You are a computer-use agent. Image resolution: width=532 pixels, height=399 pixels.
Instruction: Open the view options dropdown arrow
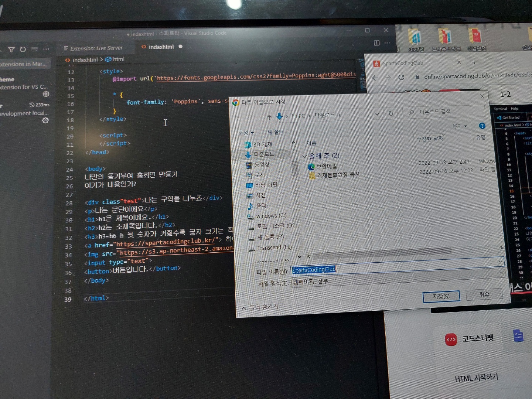click(x=465, y=126)
